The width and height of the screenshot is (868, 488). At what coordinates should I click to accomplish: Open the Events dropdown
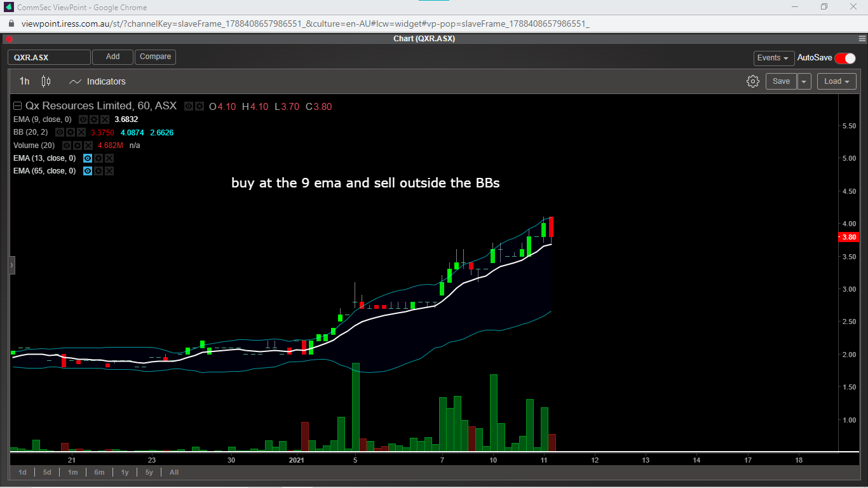click(x=774, y=58)
